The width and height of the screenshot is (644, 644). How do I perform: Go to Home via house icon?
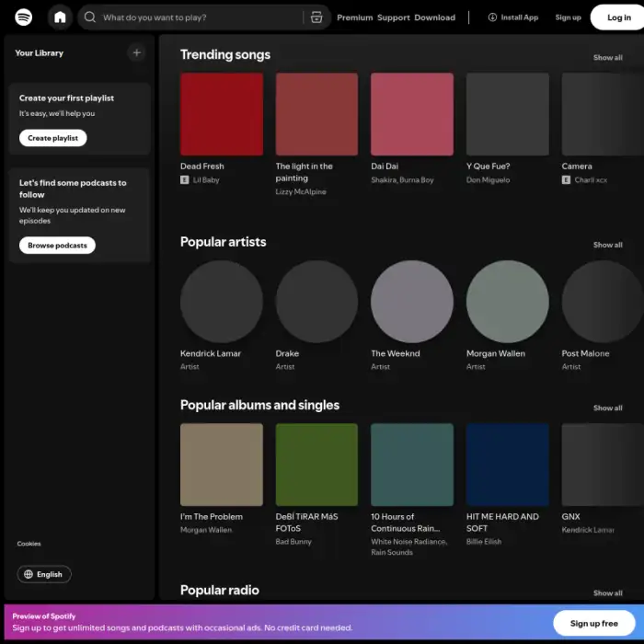(x=60, y=17)
